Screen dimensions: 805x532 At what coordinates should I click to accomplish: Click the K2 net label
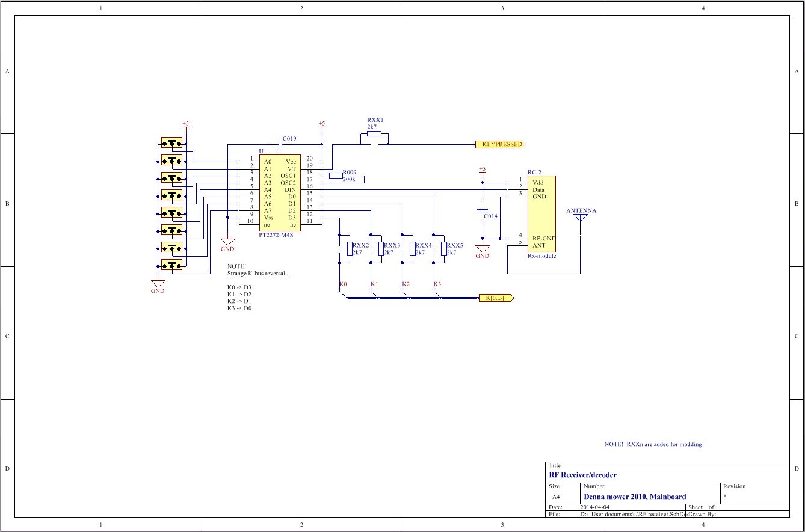(406, 284)
